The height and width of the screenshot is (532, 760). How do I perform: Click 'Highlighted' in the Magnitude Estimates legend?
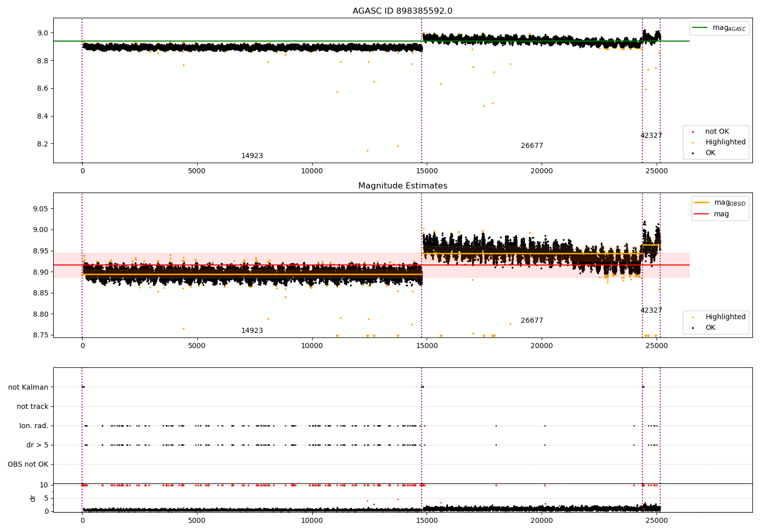click(x=726, y=317)
